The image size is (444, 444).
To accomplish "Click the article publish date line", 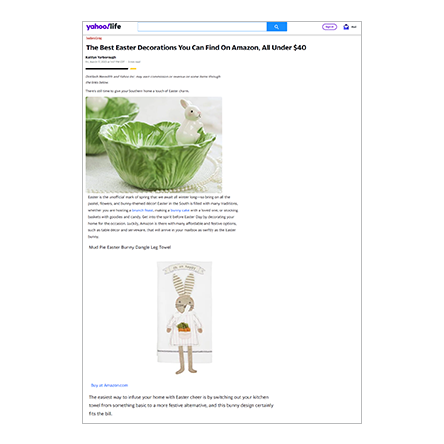I will pos(113,62).
